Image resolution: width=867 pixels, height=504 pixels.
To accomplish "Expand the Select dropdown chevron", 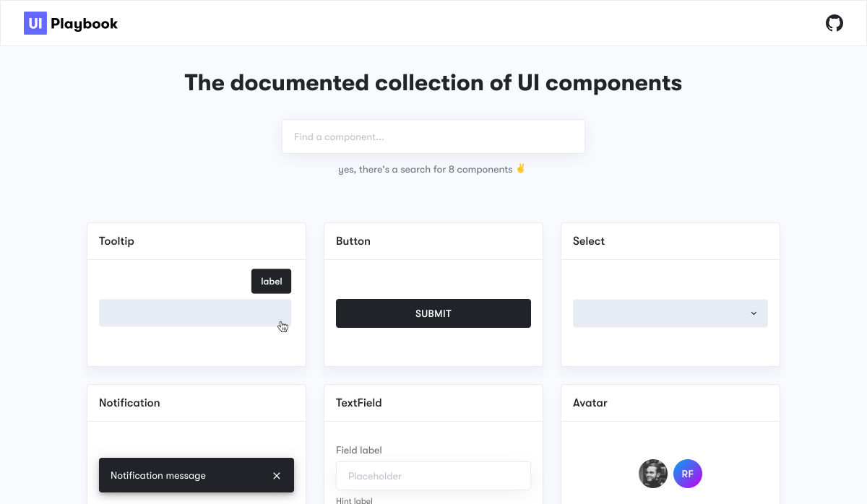I will [x=754, y=313].
